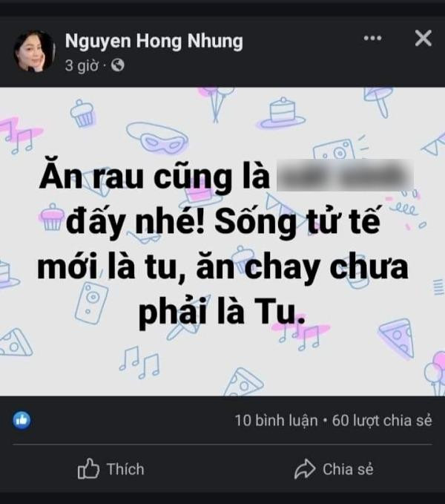This screenshot has height=504, width=445.
Task: Click the post text "Sống tử tế"
Action: [297, 221]
